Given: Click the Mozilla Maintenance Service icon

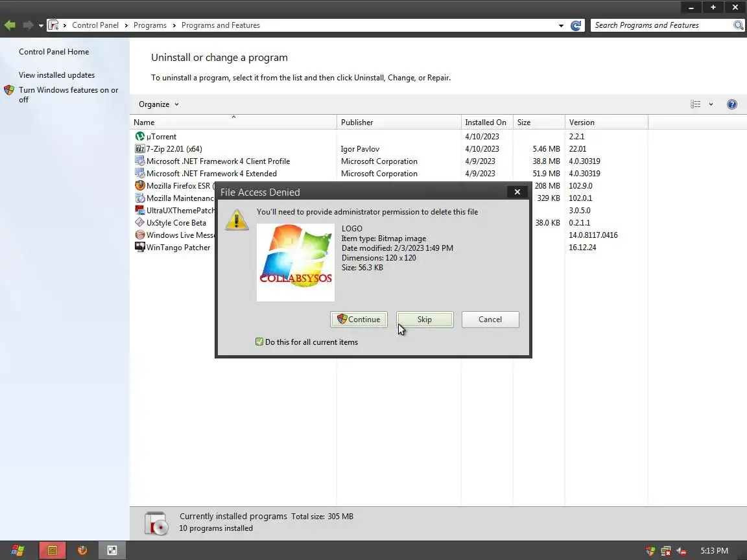Looking at the screenshot, I should (139, 198).
